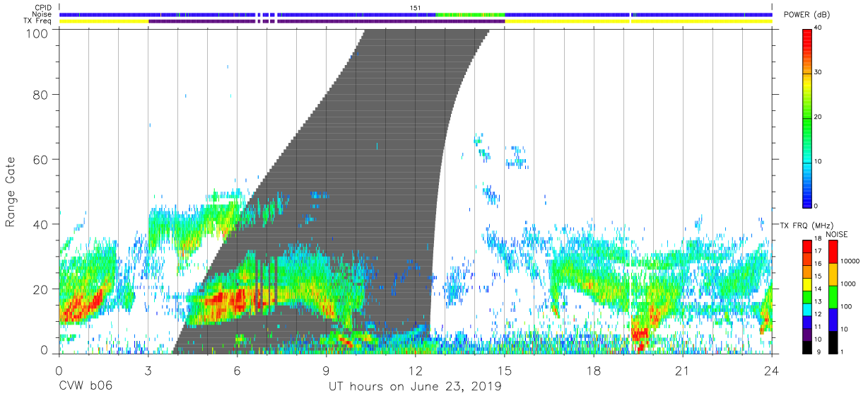Click the x-axis tick label '3'
The image size is (868, 401).
[x=148, y=370]
